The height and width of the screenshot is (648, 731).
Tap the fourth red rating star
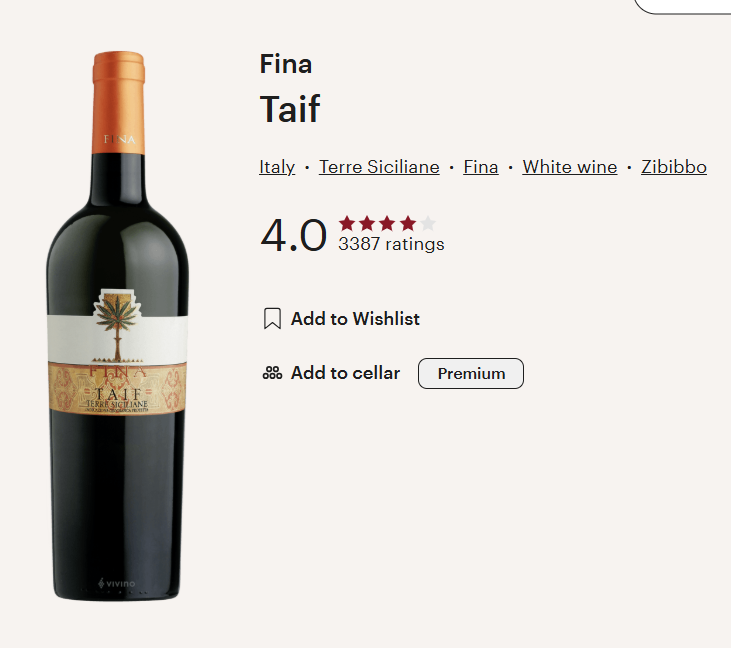(x=407, y=223)
